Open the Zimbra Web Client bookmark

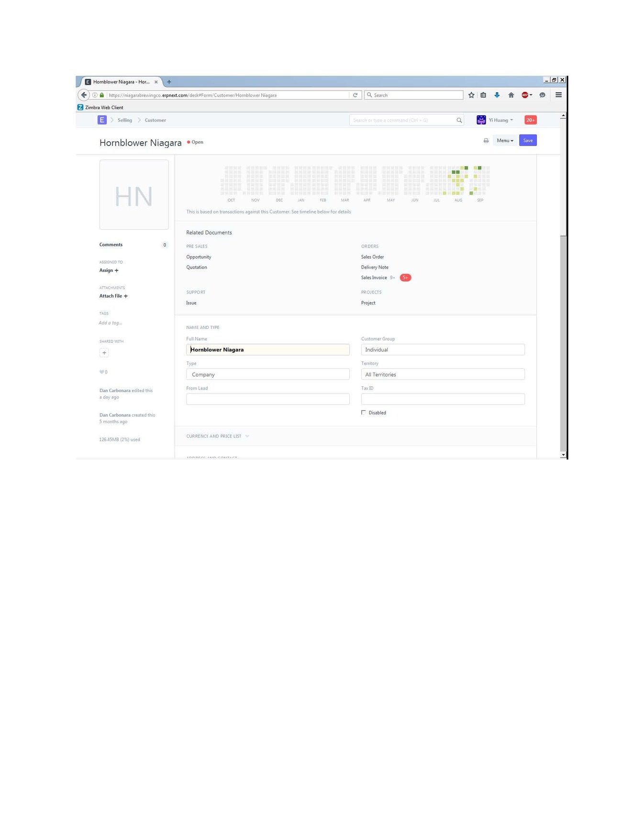point(100,107)
